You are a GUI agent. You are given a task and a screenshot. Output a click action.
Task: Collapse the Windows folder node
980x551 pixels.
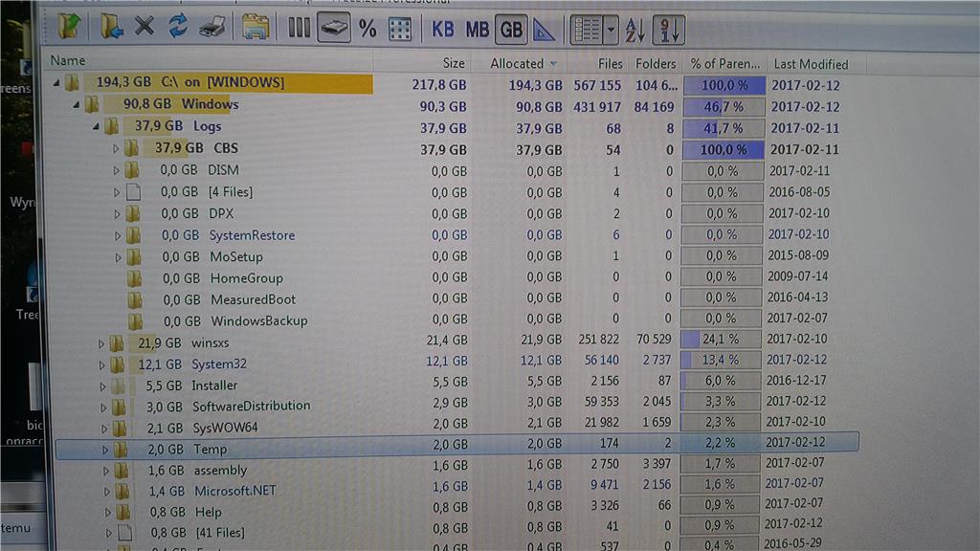pyautogui.click(x=77, y=104)
